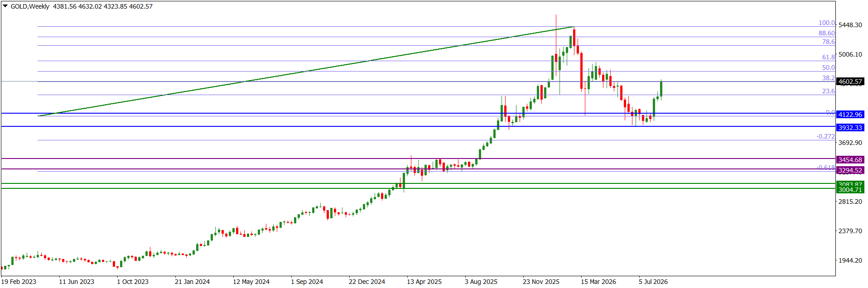The image size is (868, 288).
Task: Select the purple price label 3294.52
Action: pos(850,171)
